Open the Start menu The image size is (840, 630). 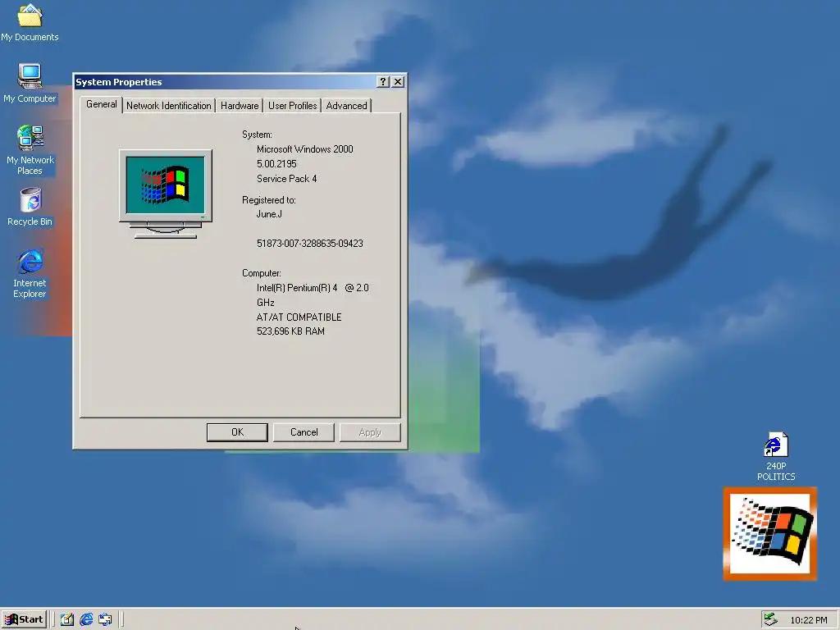click(24, 619)
